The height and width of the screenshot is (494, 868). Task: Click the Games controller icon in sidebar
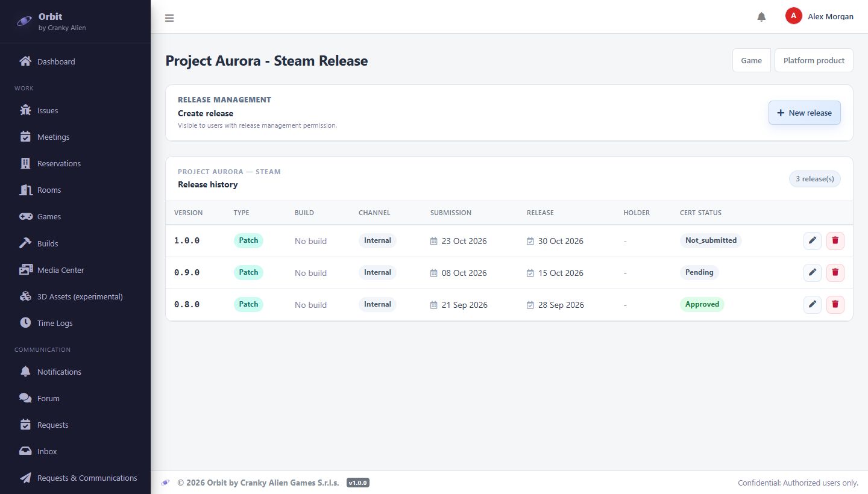tap(25, 216)
